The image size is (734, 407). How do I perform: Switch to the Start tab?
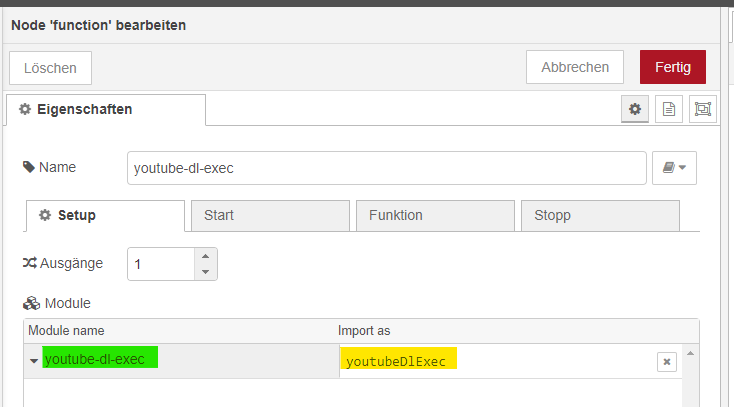pyautogui.click(x=269, y=215)
